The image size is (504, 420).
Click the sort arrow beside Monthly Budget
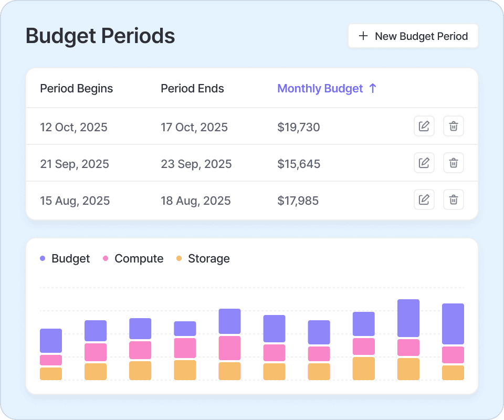373,89
